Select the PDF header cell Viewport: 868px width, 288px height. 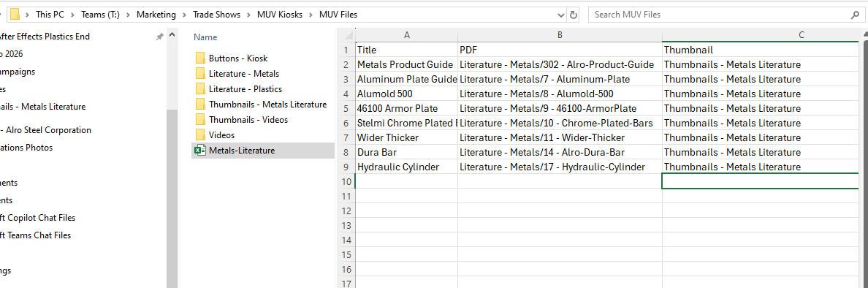[x=560, y=50]
